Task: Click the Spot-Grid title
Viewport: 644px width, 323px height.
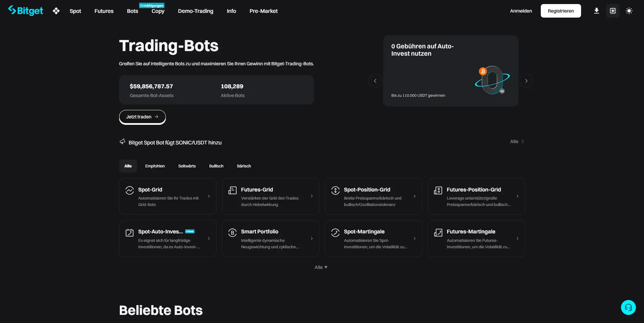Action: click(150, 190)
